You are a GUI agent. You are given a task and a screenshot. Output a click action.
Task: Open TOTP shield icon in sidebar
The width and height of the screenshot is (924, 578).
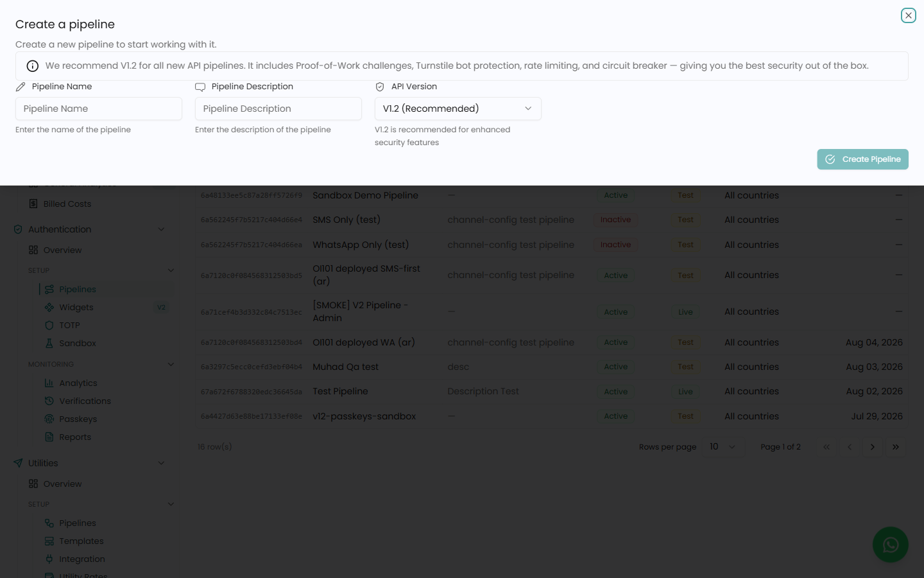tap(49, 325)
